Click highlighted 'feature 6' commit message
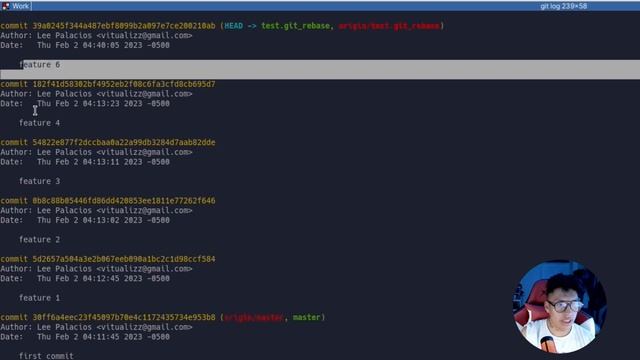This screenshot has width=640, height=360. 40,64
